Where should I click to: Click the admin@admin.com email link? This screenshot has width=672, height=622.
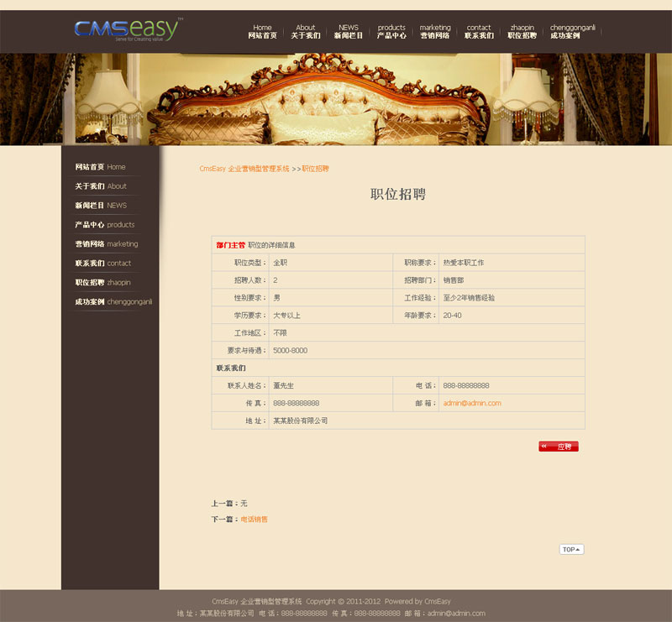tap(472, 404)
